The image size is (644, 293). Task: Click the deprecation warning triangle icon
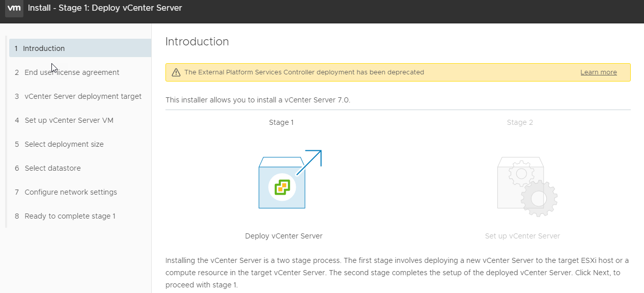tap(176, 72)
